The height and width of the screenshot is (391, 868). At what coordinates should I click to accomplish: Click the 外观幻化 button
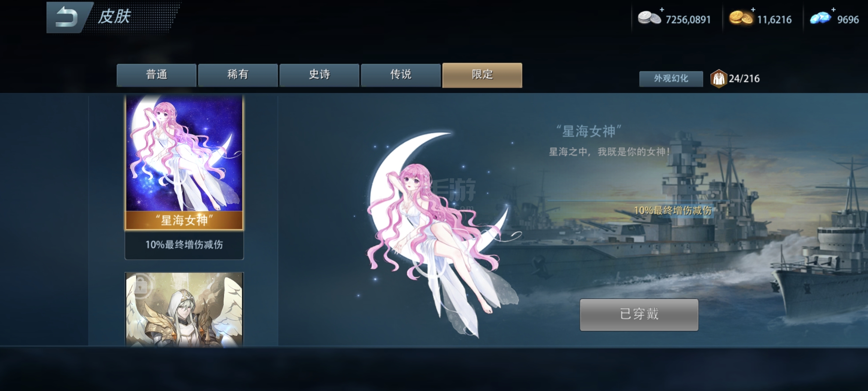click(671, 79)
